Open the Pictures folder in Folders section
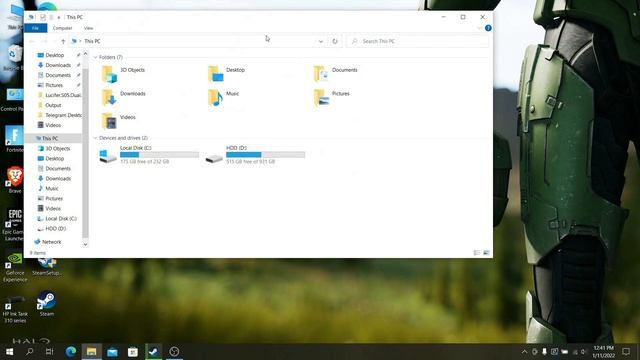 click(x=331, y=98)
